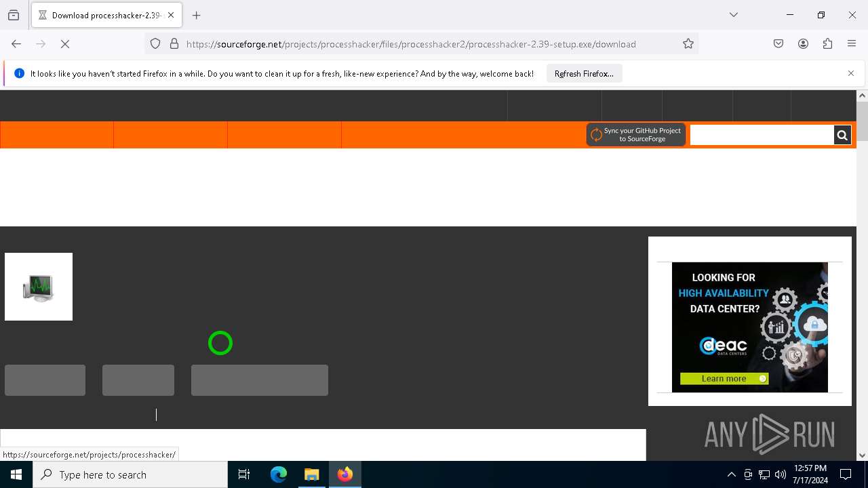Click the SourceForge search magnifier button
Image resolution: width=868 pixels, height=488 pixels.
click(842, 135)
